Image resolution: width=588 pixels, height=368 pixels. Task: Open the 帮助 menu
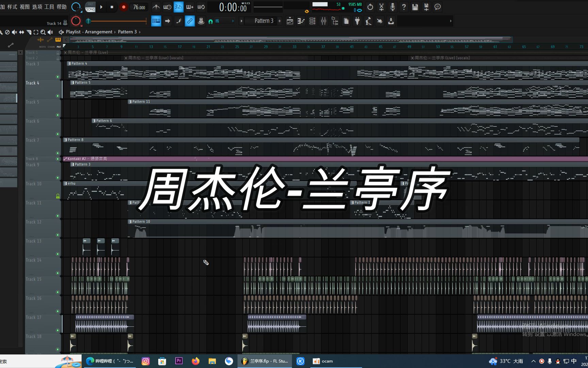pos(62,7)
